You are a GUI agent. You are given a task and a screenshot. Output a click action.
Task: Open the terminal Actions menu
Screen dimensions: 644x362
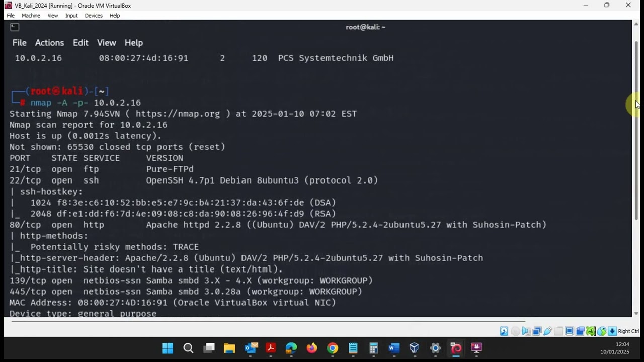pyautogui.click(x=49, y=43)
